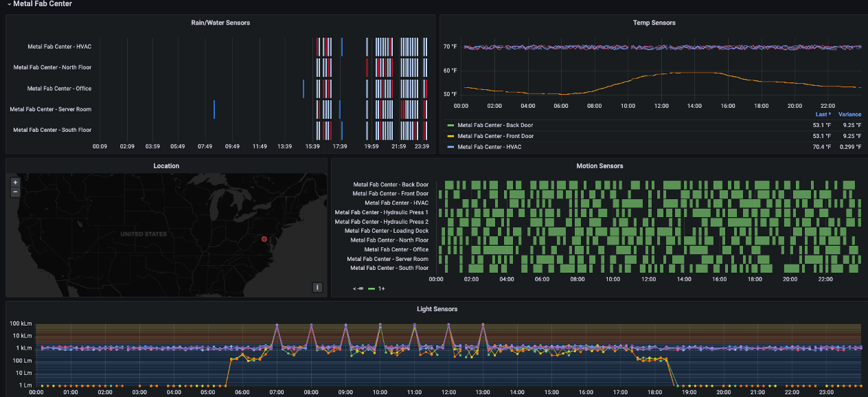
Task: Toggle the 'Metal Fab Center - Front Door' series
Action: click(x=497, y=135)
